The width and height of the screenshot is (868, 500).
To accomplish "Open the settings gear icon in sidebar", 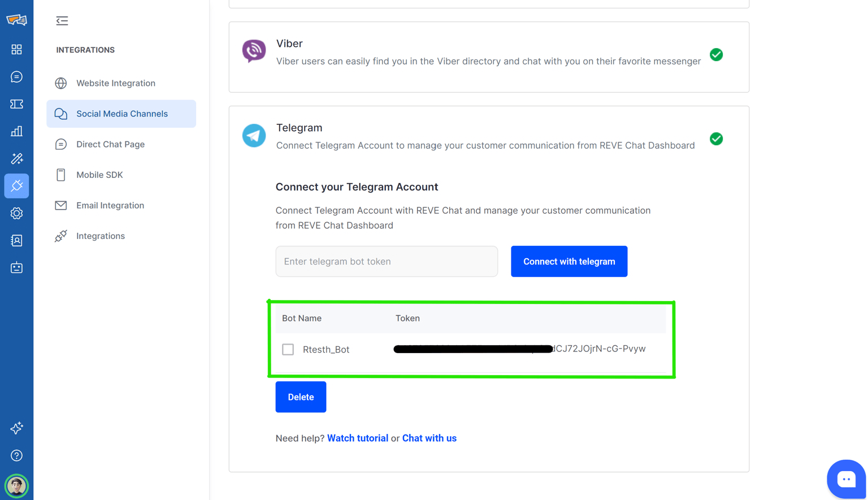I will (16, 214).
